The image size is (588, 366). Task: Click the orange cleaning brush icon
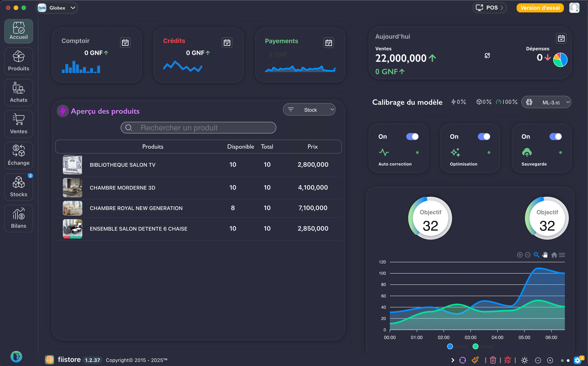(x=475, y=360)
